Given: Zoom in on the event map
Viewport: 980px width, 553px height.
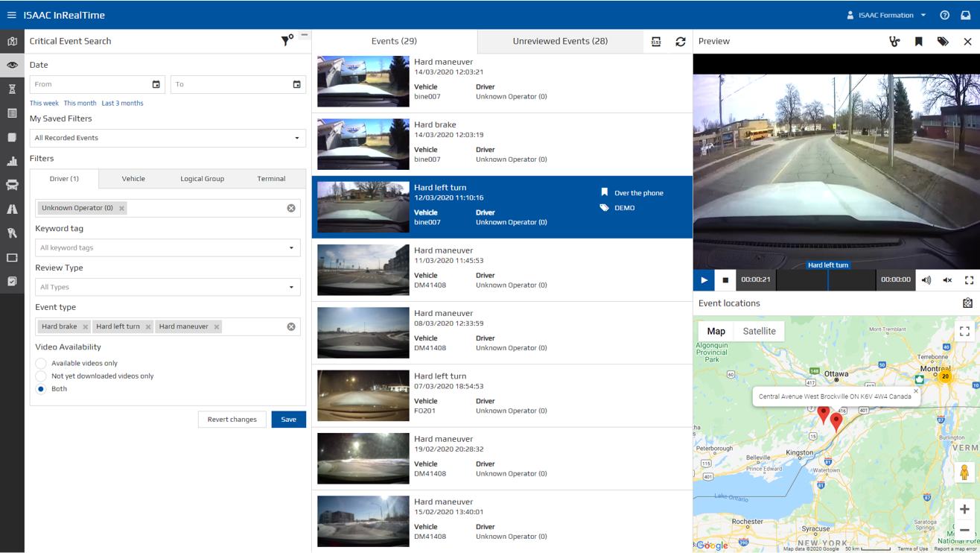Looking at the screenshot, I should (x=964, y=509).
